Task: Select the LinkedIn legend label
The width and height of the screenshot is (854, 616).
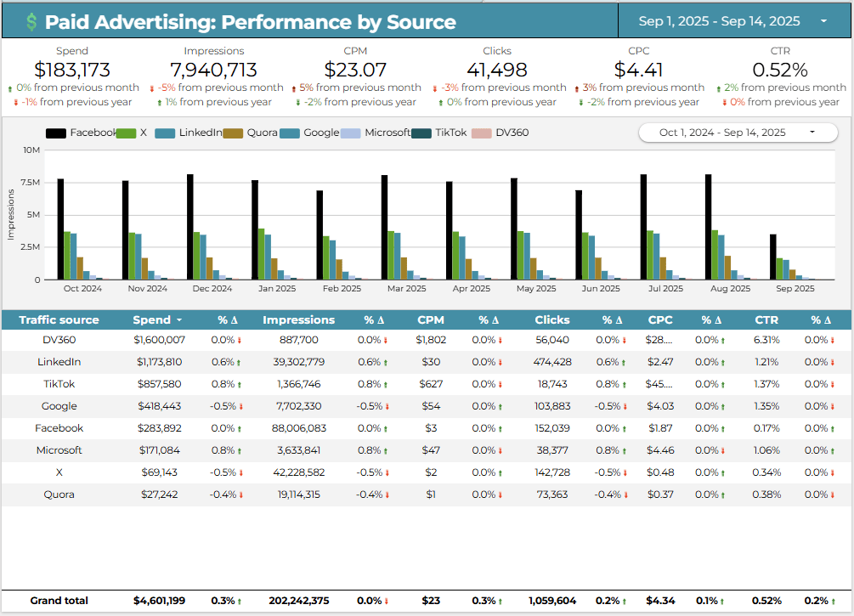Action: [201, 133]
